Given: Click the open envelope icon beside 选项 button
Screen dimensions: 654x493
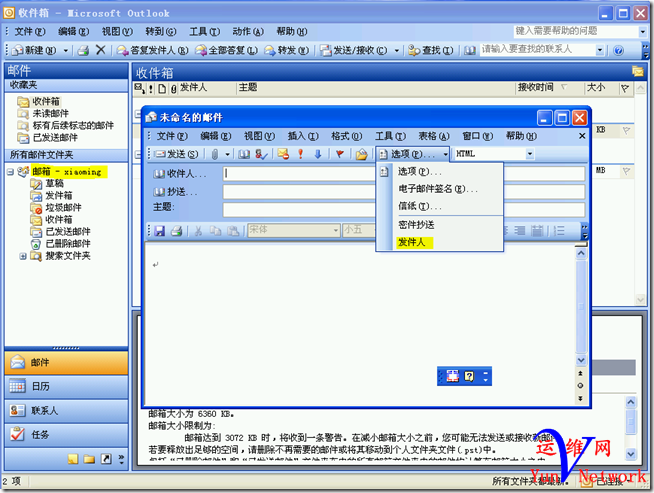Looking at the screenshot, I should click(x=361, y=155).
